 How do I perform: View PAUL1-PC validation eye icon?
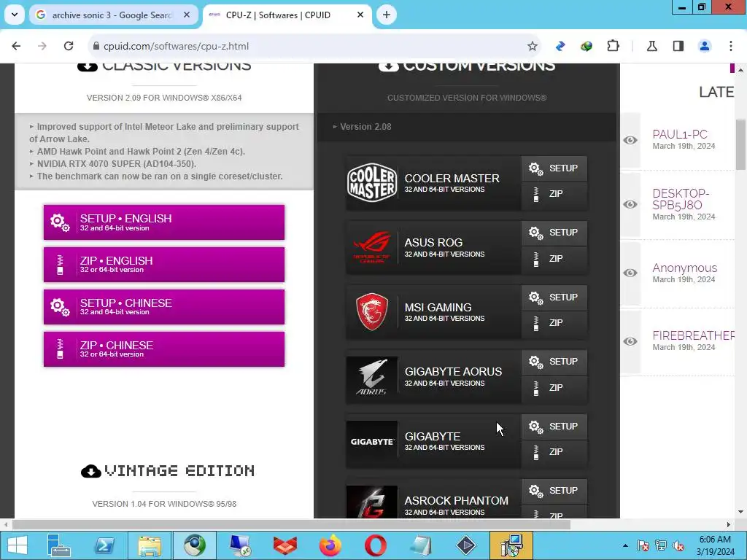coord(630,140)
